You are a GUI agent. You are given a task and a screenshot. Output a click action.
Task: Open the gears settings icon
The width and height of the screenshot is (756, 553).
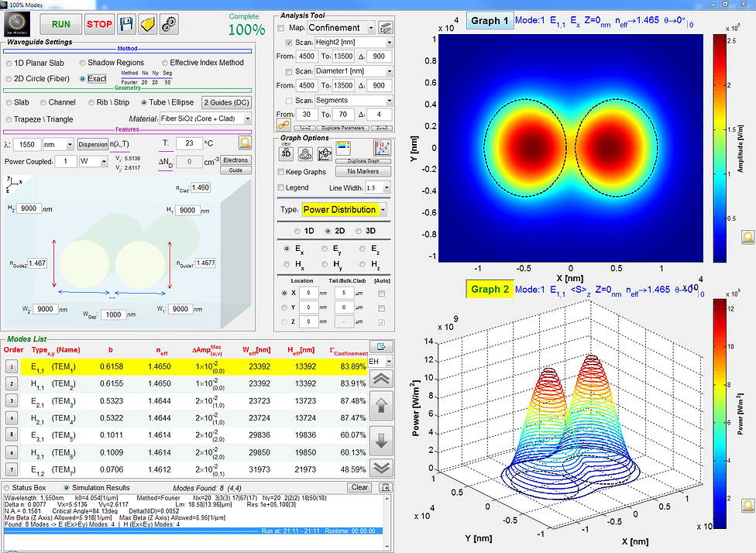[x=170, y=24]
